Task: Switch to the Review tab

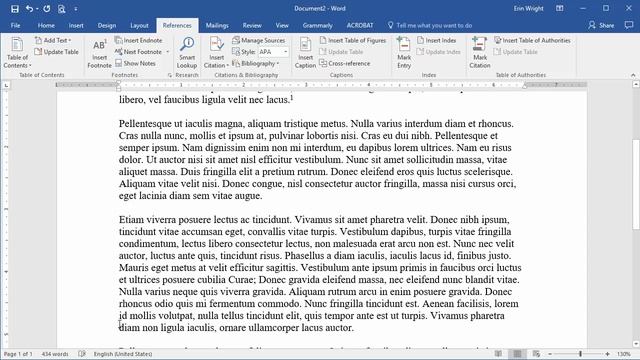Action: [252, 25]
